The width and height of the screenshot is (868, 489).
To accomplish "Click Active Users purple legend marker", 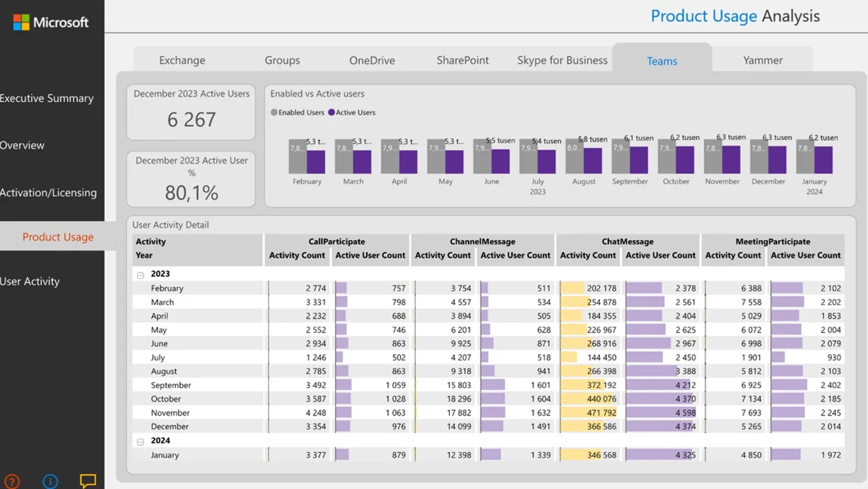I will coord(331,112).
